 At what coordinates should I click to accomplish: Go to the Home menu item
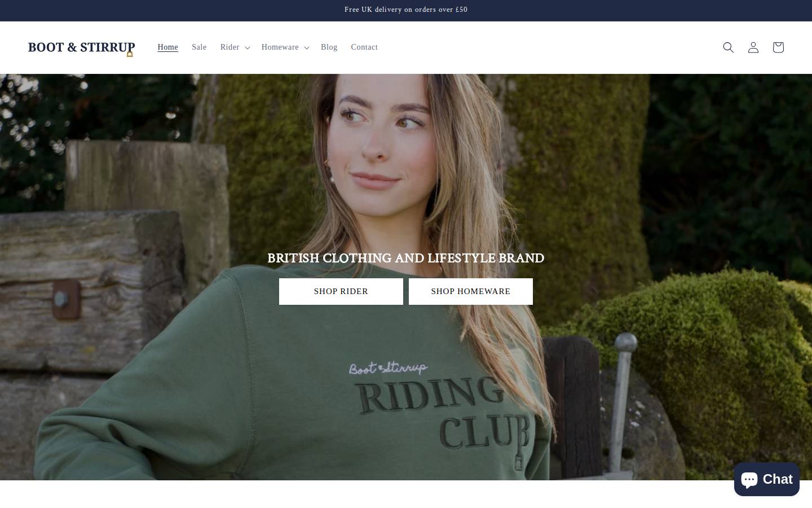168,47
